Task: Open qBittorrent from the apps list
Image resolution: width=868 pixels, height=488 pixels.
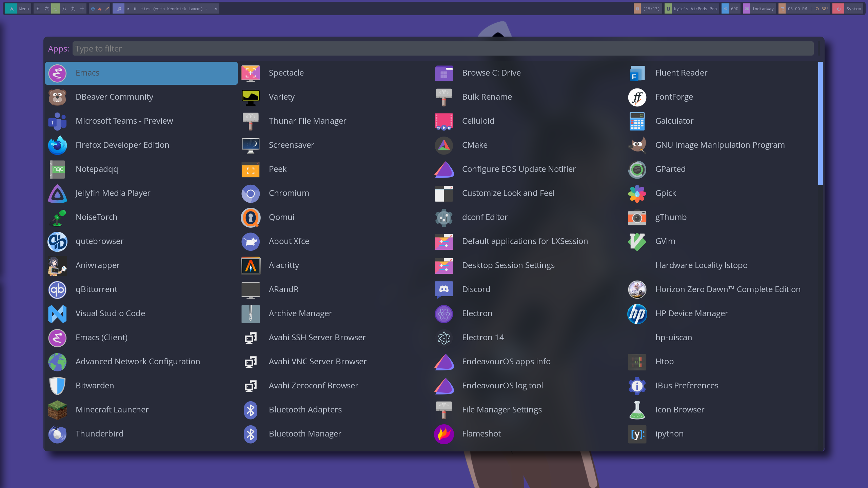Action: tap(96, 289)
